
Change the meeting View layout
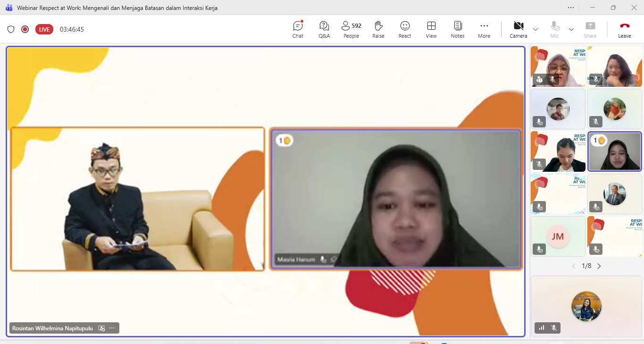[x=431, y=29]
